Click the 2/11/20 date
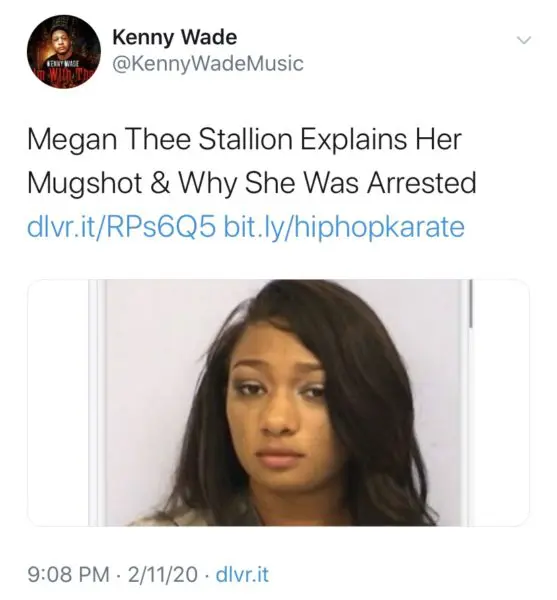The height and width of the screenshot is (600, 557). [x=163, y=574]
